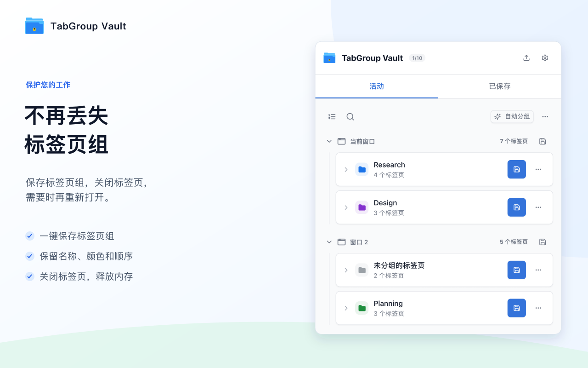
Task: Click the 一键保存标签页组 feature text
Action: pyautogui.click(x=77, y=236)
